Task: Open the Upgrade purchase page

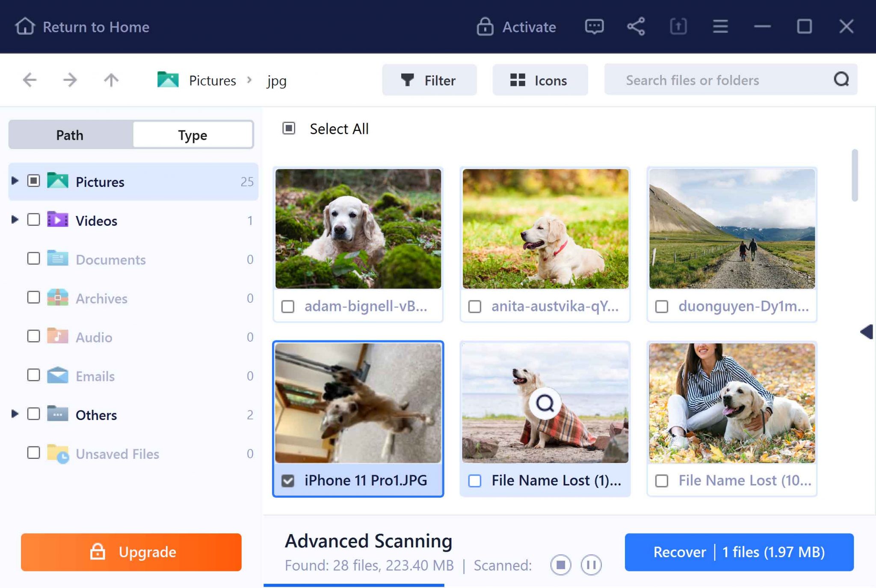Action: point(131,552)
